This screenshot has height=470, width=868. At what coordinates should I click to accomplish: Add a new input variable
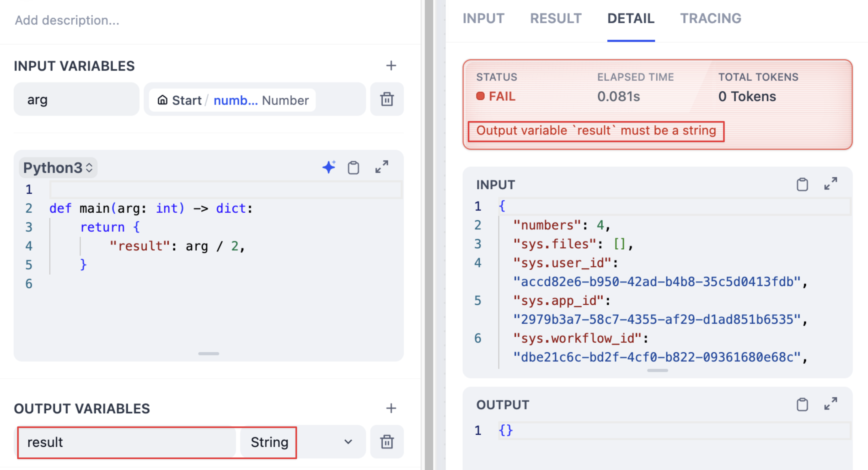[391, 66]
